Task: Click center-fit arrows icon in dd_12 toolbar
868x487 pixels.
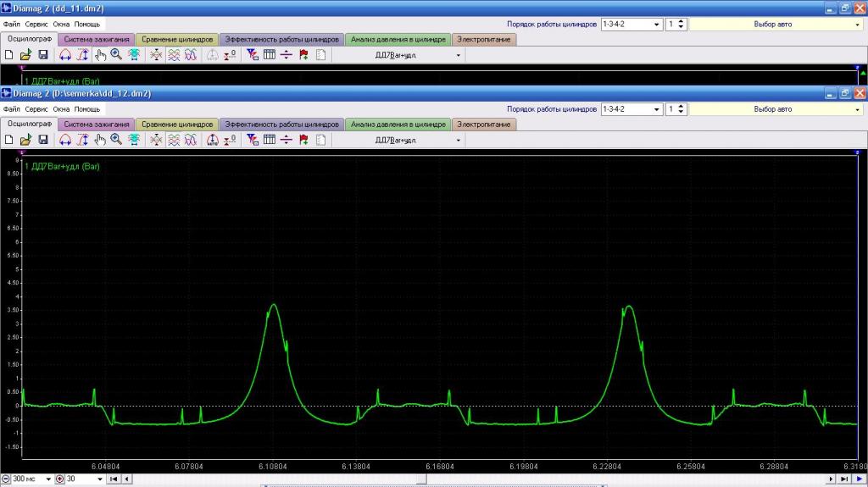Action: tap(157, 140)
